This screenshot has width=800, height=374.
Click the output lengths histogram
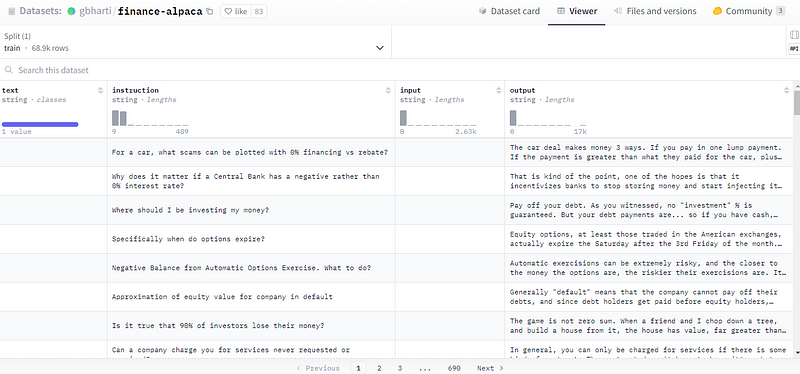click(547, 118)
